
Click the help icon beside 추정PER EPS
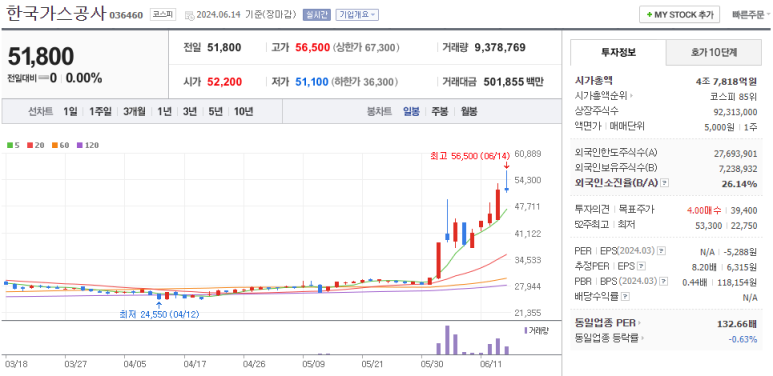tap(641, 267)
